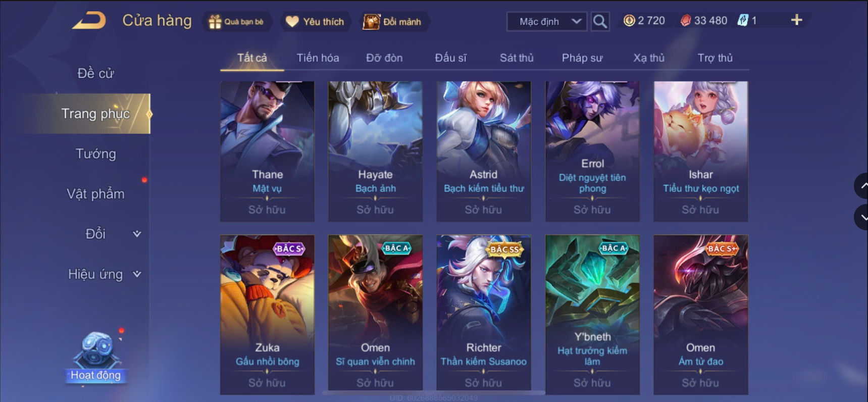
Task: Switch to the Pháp sư tab
Action: pos(582,58)
